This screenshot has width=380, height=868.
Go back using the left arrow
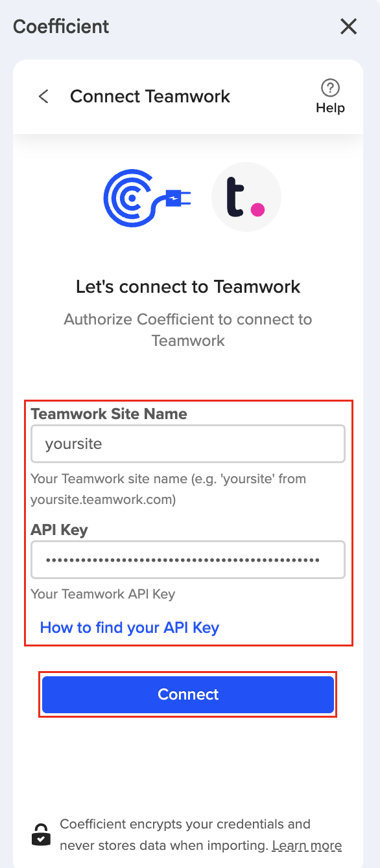coord(43,97)
